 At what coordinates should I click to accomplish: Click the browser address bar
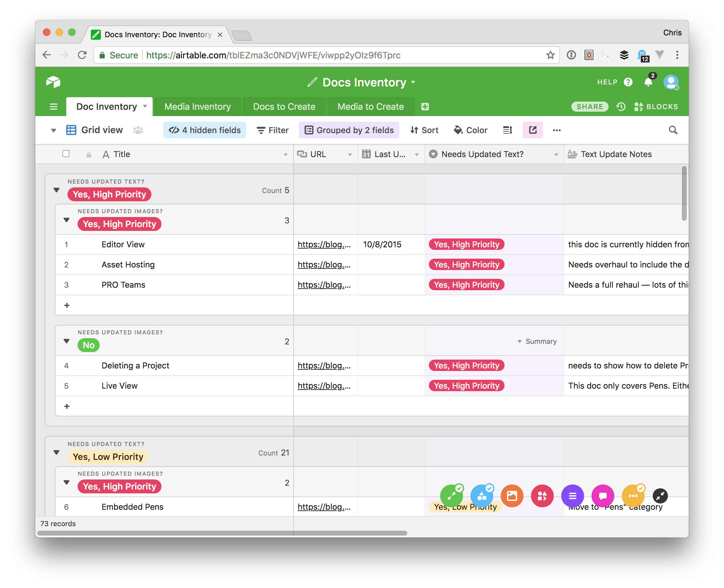pos(326,55)
